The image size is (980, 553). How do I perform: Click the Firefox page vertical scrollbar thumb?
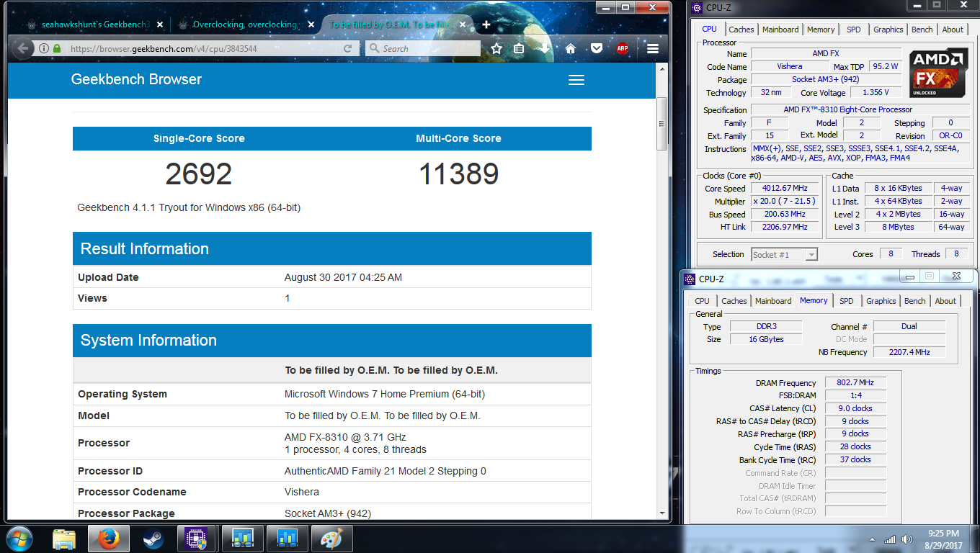point(663,123)
